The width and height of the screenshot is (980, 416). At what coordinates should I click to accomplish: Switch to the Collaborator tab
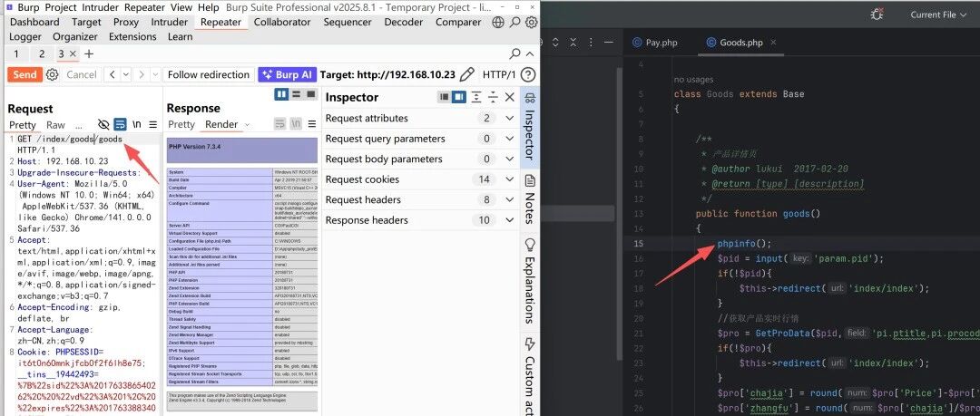(282, 23)
